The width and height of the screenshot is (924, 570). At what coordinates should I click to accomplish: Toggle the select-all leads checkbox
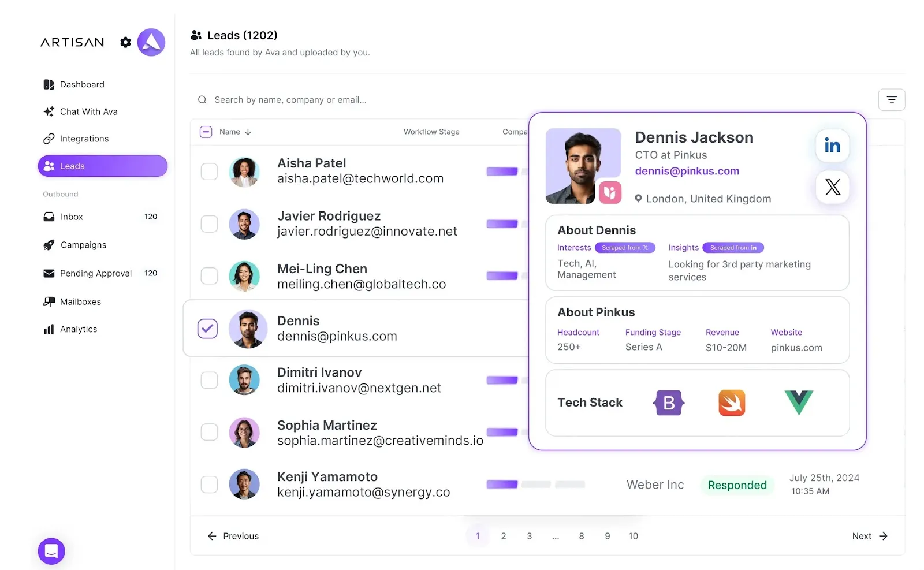pyautogui.click(x=206, y=132)
